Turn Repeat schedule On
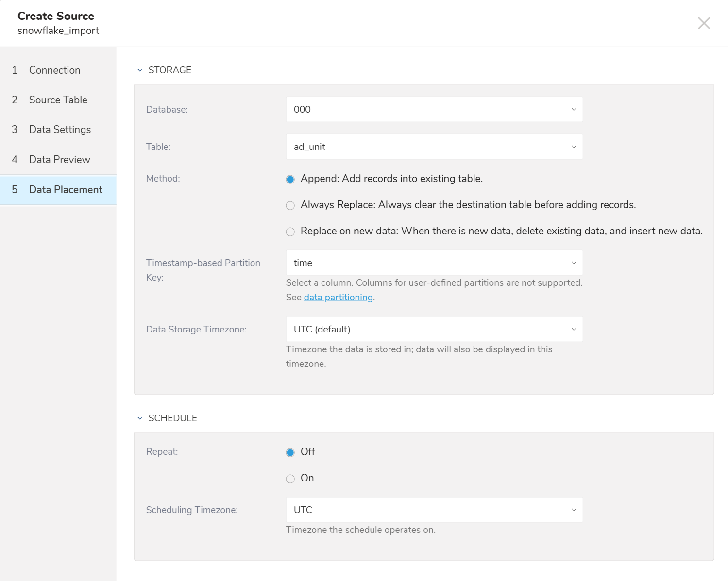This screenshot has width=728, height=581. pyautogui.click(x=290, y=479)
